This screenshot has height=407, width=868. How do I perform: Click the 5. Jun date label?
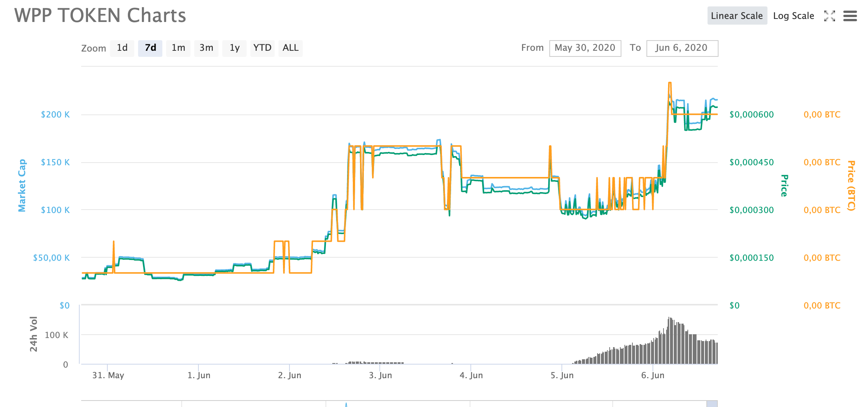coord(562,375)
